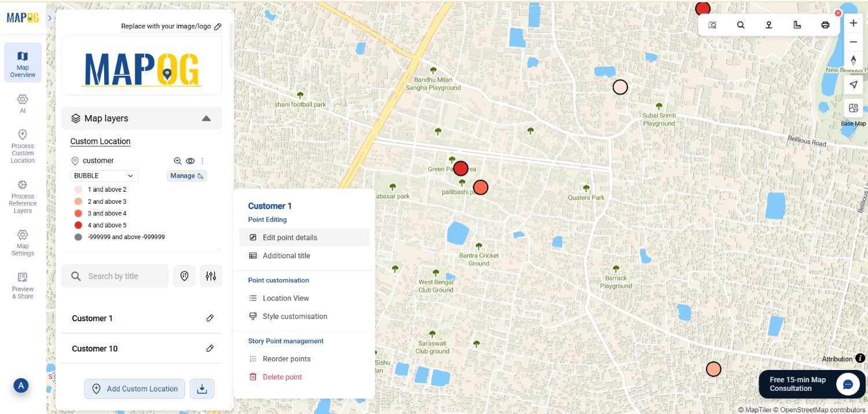Click the Manage button
Viewport: 868px width, 414px height.
(187, 176)
